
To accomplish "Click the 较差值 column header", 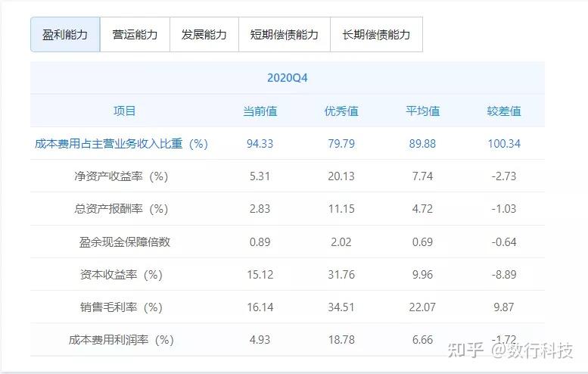I will (504, 111).
